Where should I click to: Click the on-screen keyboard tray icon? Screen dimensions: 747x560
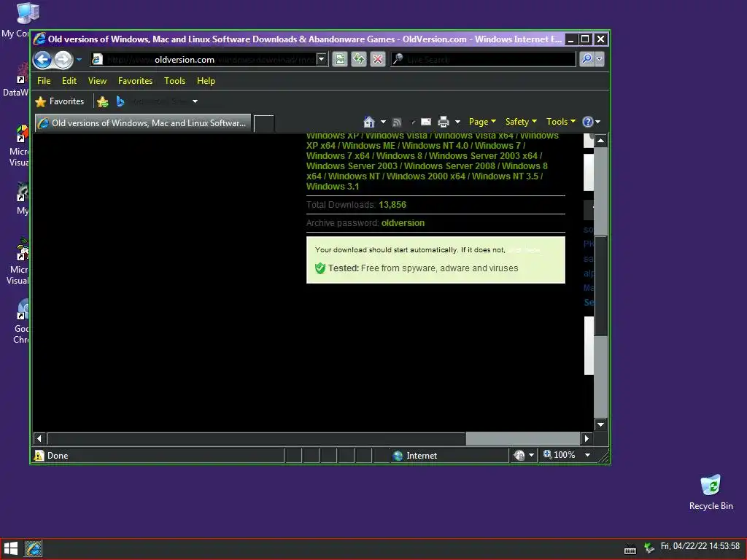click(630, 550)
